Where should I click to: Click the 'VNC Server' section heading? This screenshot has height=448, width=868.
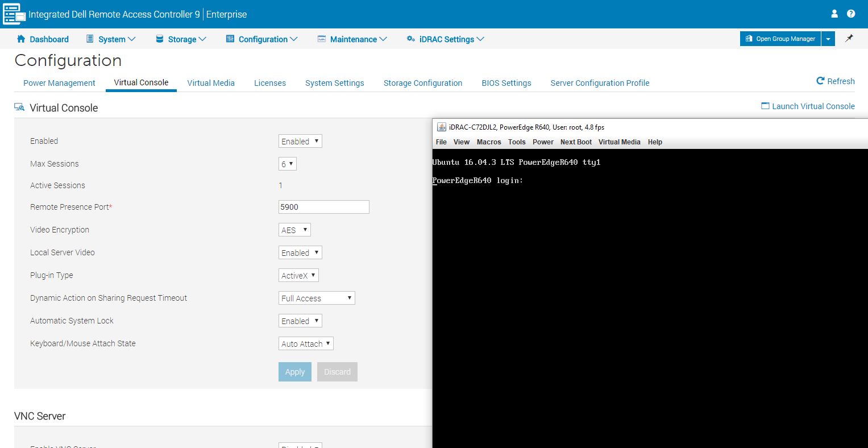click(x=40, y=416)
